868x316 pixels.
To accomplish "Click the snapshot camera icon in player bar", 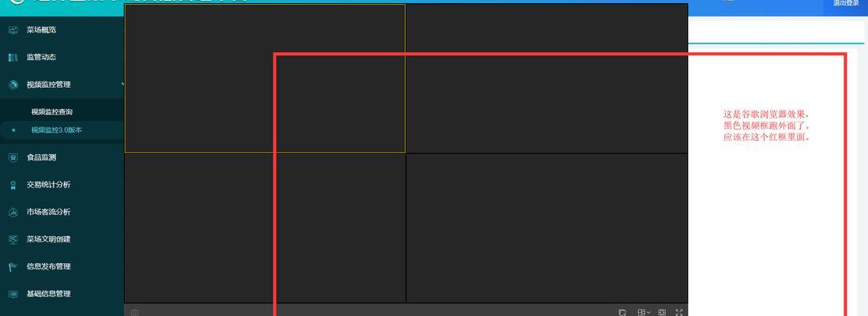I will tap(134, 313).
